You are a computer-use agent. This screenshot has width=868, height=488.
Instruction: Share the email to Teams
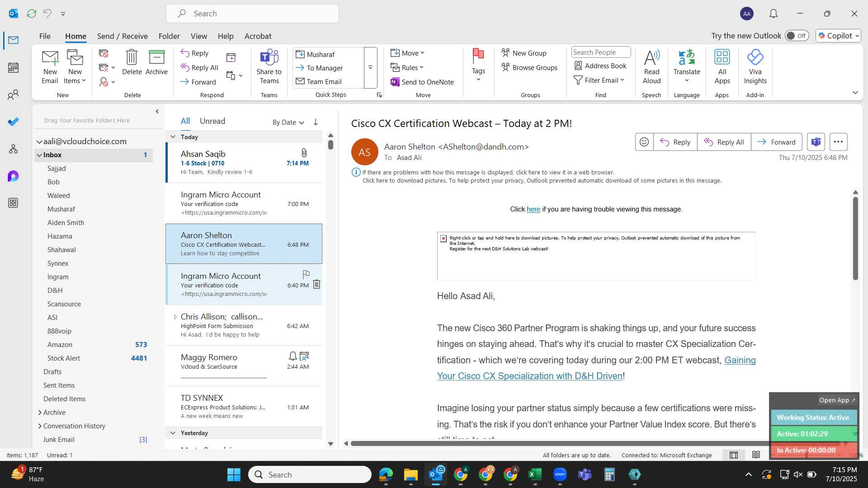point(269,67)
